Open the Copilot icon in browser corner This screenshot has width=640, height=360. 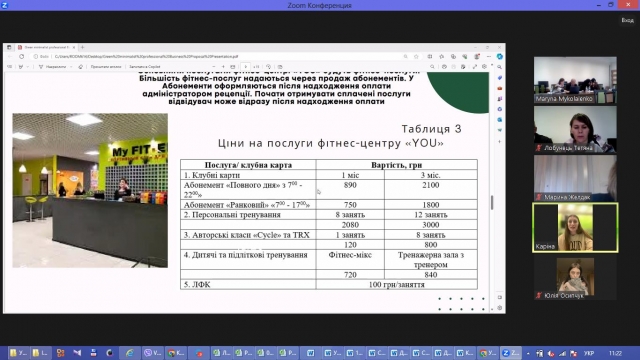(500, 57)
